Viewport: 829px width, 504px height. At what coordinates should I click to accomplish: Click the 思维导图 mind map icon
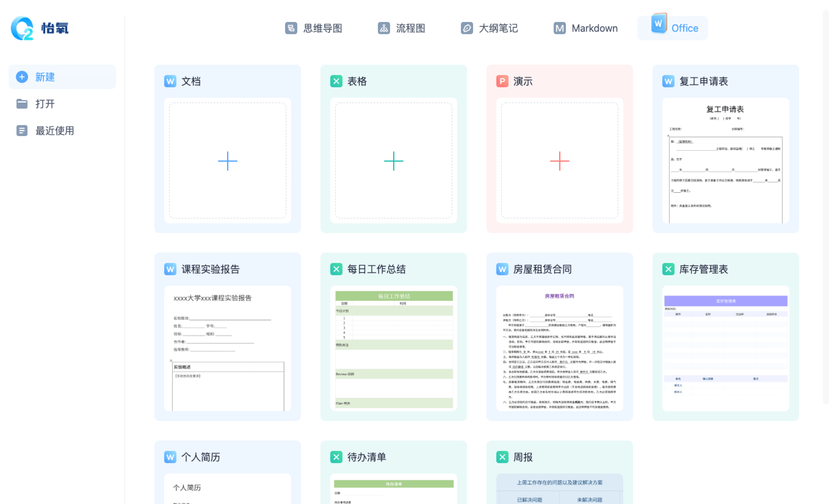point(291,28)
